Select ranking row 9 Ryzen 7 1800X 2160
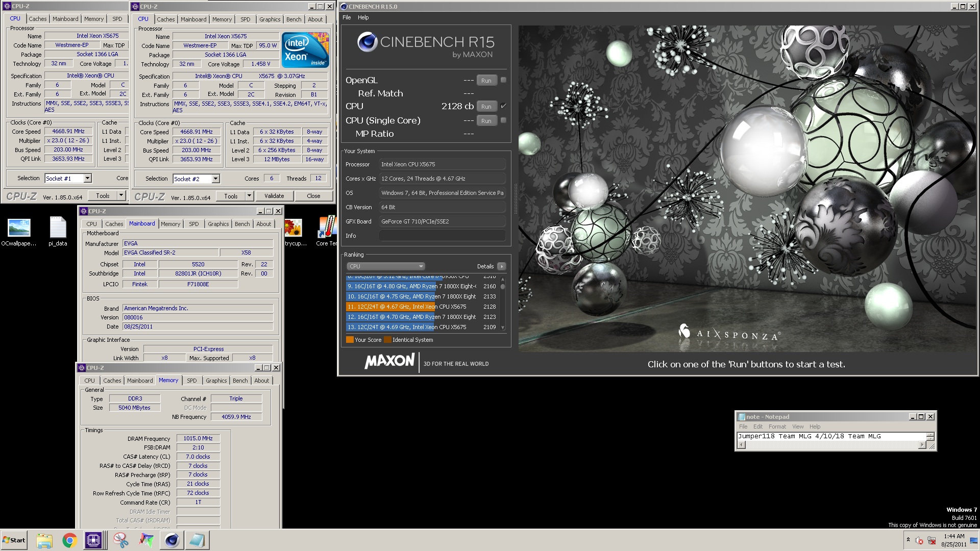 [x=422, y=286]
